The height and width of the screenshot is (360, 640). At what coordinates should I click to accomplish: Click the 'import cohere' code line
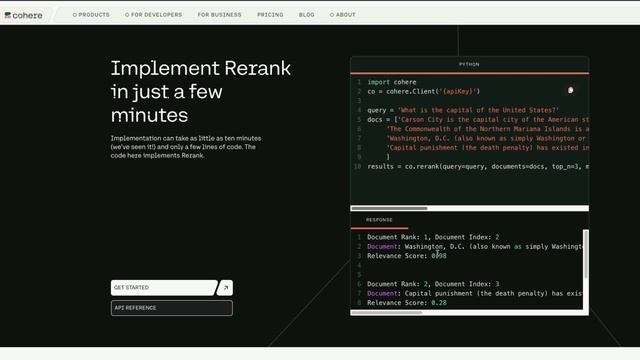coord(392,82)
